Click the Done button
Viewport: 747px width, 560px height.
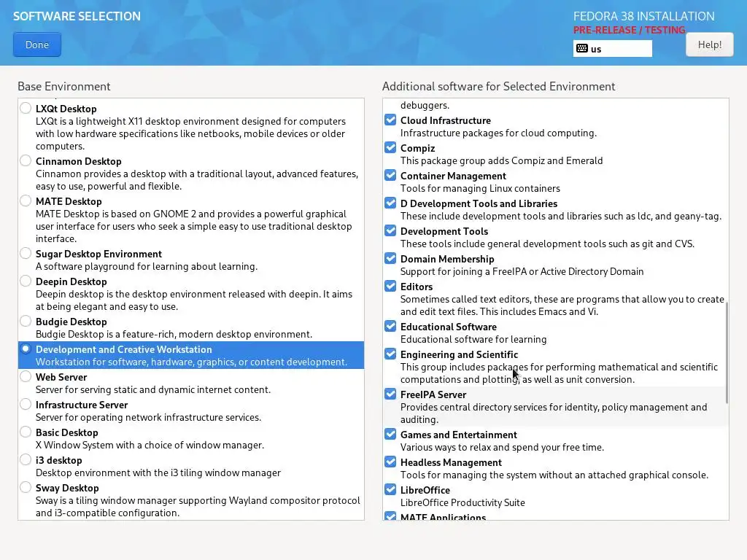(37, 44)
